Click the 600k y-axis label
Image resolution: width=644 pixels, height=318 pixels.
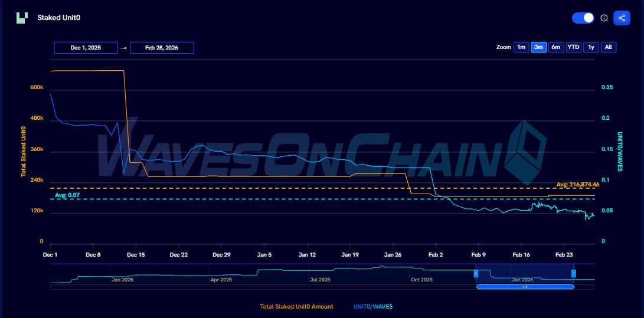point(37,87)
